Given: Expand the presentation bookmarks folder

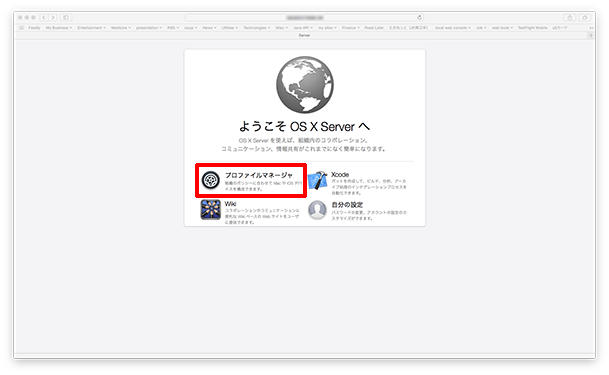Looking at the screenshot, I should coord(149,28).
